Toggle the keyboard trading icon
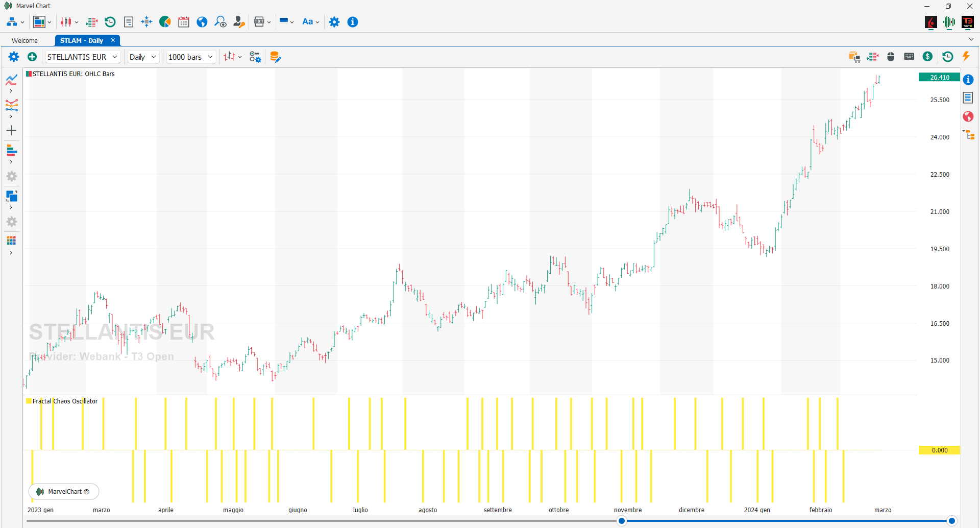This screenshot has width=980, height=528. click(909, 57)
